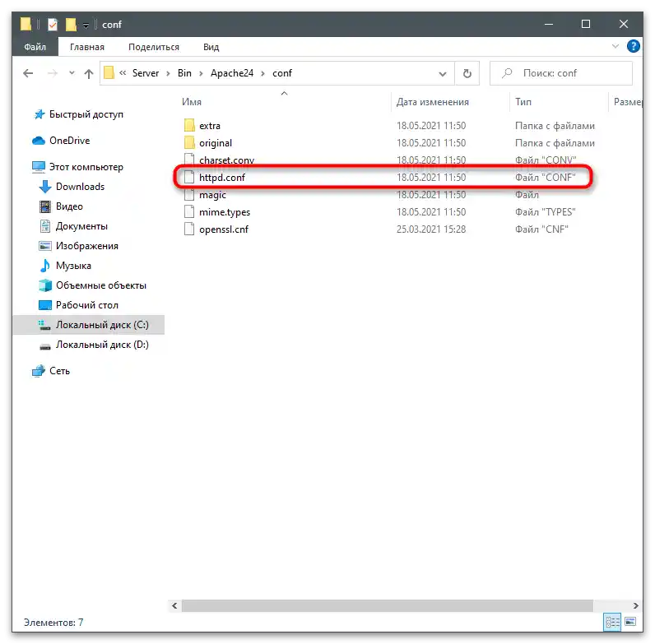
Task: Switch to details view layout
Action: click(612, 623)
